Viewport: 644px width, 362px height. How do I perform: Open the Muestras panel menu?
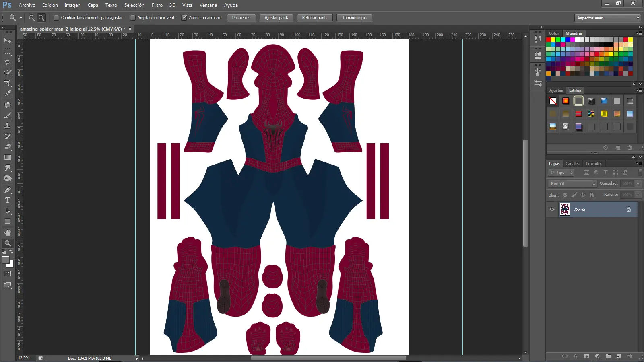639,33
